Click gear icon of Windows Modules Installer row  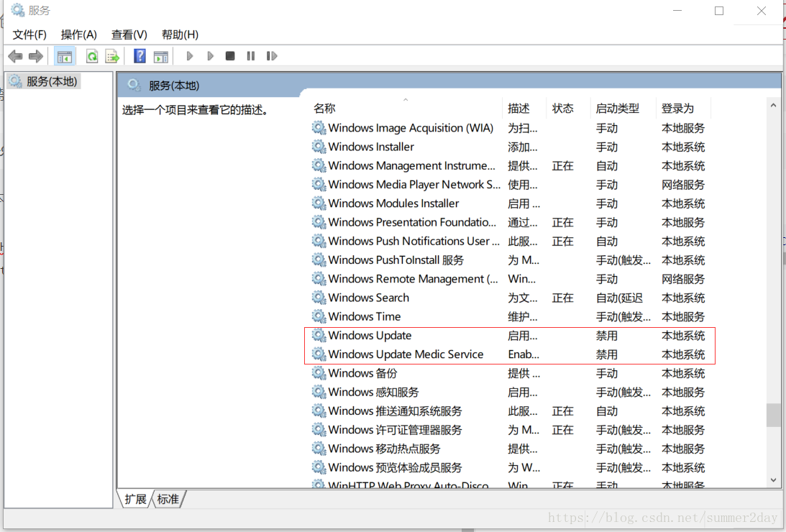pyautogui.click(x=319, y=203)
